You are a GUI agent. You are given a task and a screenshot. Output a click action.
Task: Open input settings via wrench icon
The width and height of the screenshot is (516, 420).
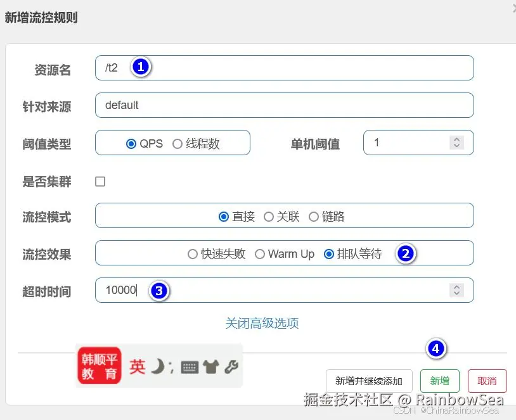click(x=231, y=366)
